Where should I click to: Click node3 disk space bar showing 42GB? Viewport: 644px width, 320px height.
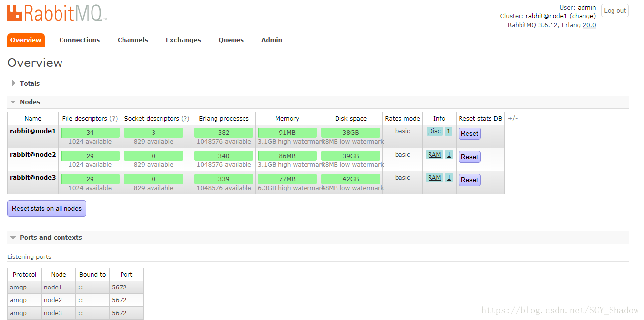tap(351, 179)
